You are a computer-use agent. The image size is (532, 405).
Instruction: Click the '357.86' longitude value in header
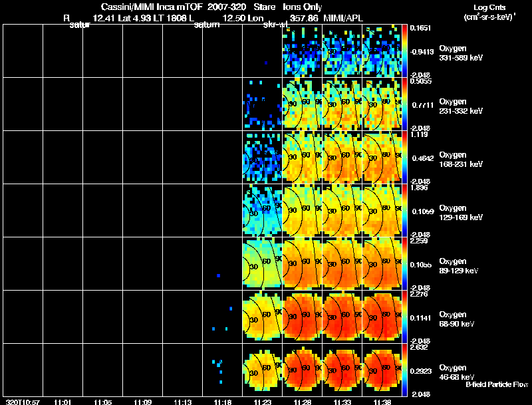point(304,18)
